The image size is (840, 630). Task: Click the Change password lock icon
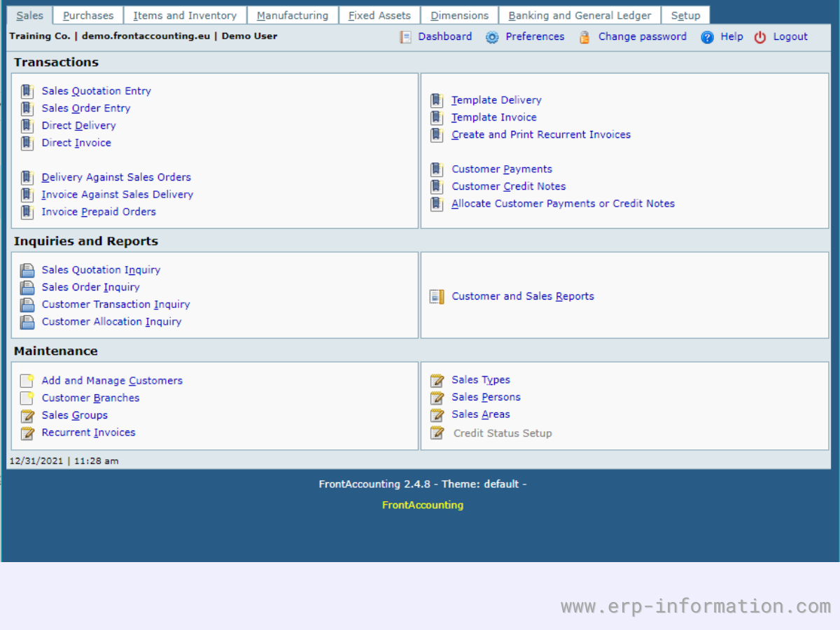click(584, 37)
